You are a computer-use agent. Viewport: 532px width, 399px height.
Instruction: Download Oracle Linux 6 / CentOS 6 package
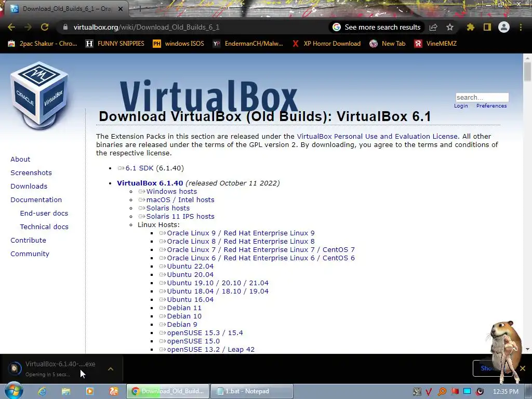pyautogui.click(x=257, y=258)
